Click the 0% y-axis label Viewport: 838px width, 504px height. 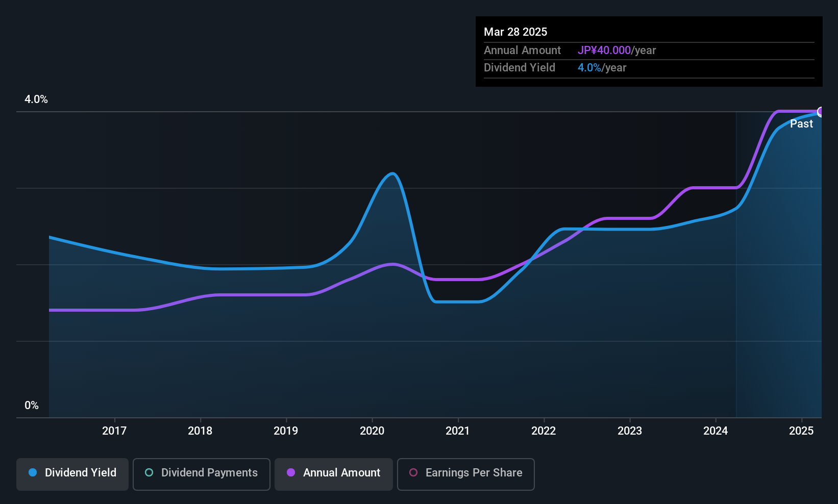[x=32, y=406]
